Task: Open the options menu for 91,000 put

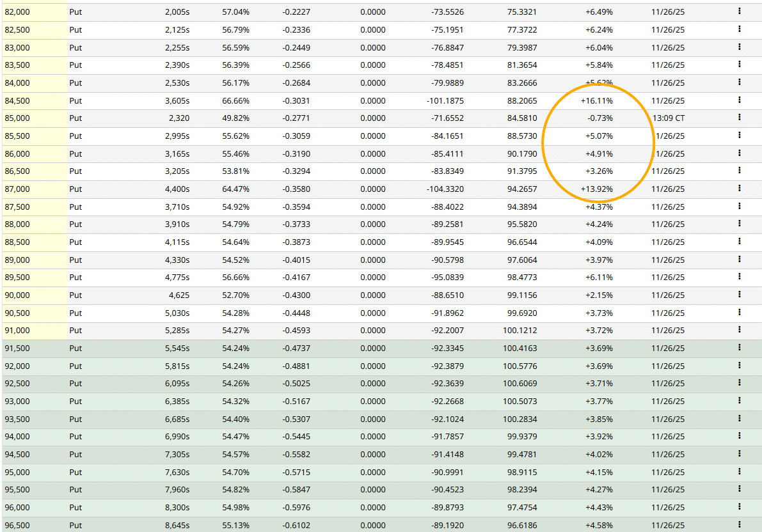Action: 739,329
